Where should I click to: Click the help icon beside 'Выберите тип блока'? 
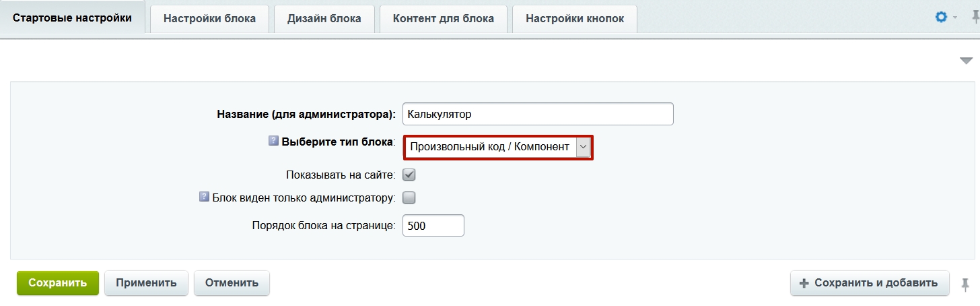click(273, 142)
